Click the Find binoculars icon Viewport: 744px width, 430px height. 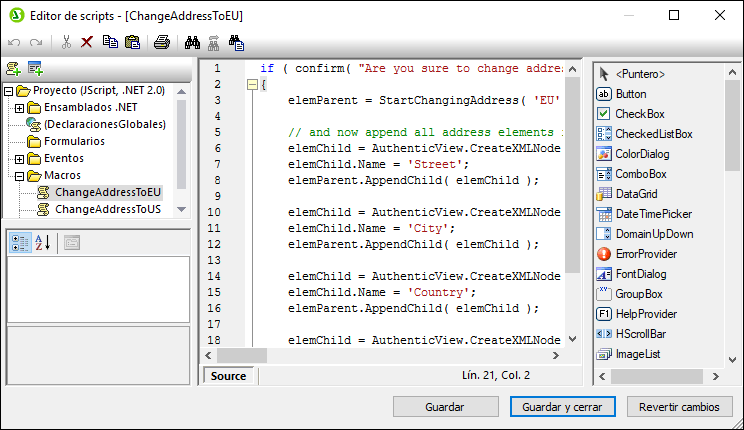click(x=192, y=43)
